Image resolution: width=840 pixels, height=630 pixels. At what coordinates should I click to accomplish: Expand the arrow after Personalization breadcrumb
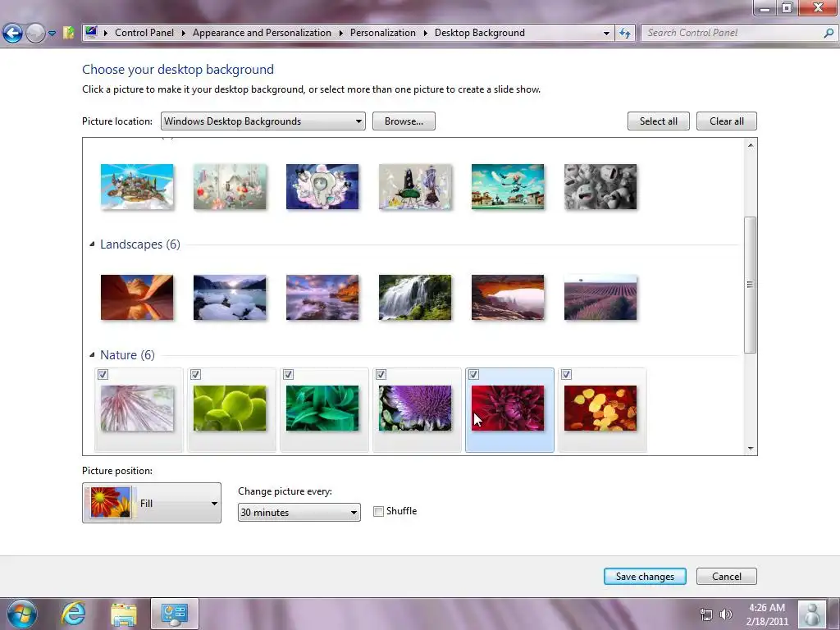pyautogui.click(x=426, y=33)
